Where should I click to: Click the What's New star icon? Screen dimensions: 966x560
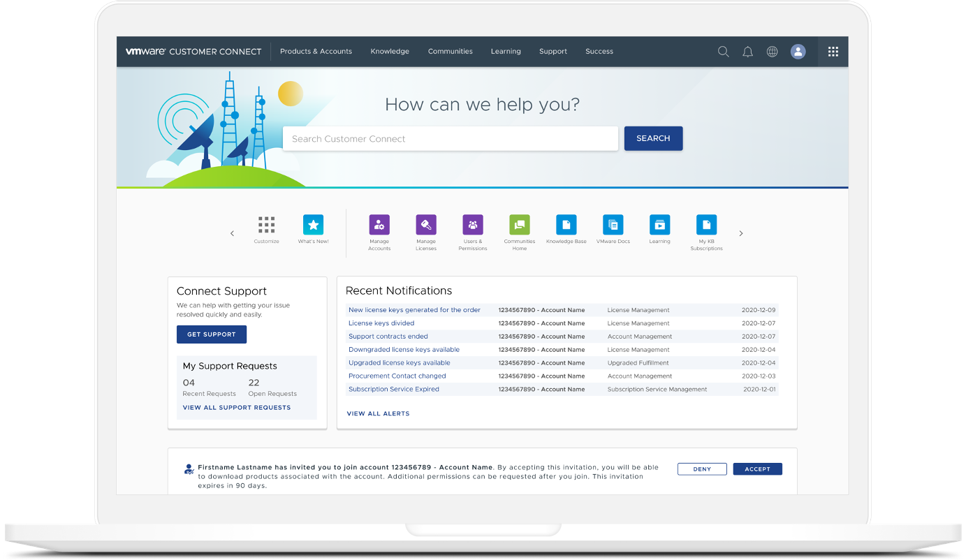pos(313,225)
